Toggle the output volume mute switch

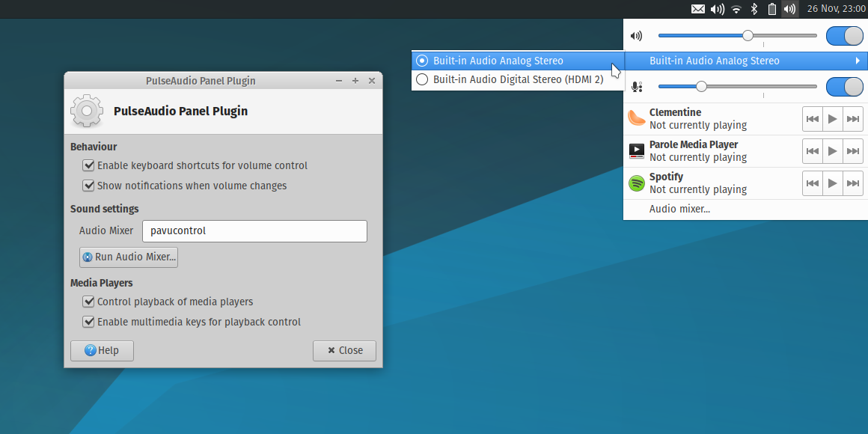coord(845,36)
